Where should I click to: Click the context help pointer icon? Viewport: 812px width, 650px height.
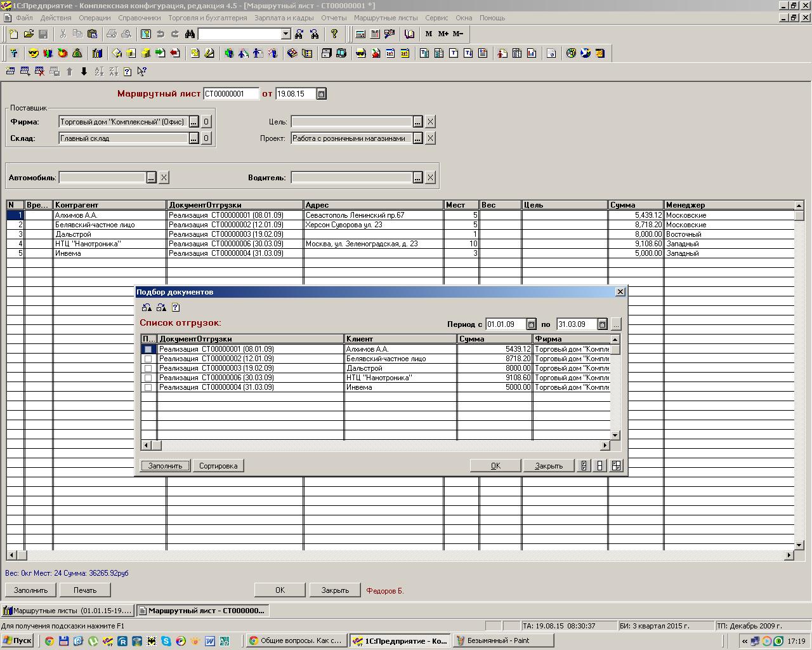tap(141, 72)
